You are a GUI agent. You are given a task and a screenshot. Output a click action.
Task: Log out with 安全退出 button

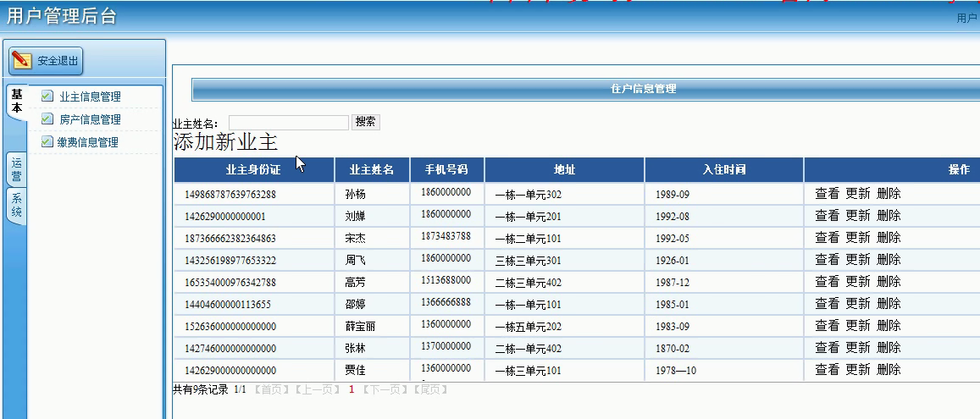click(x=46, y=61)
